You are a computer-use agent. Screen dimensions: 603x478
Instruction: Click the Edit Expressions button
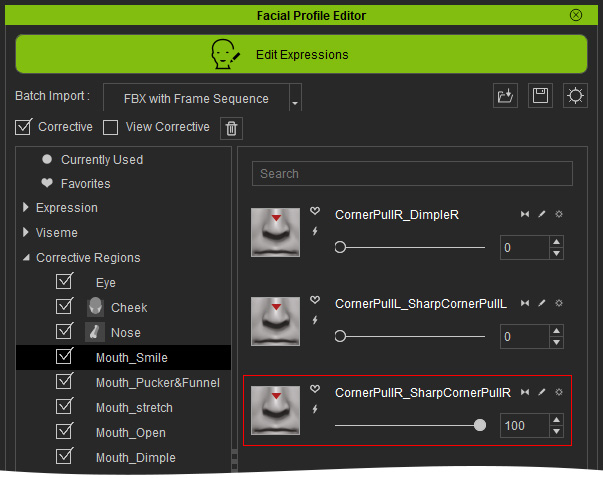[302, 54]
